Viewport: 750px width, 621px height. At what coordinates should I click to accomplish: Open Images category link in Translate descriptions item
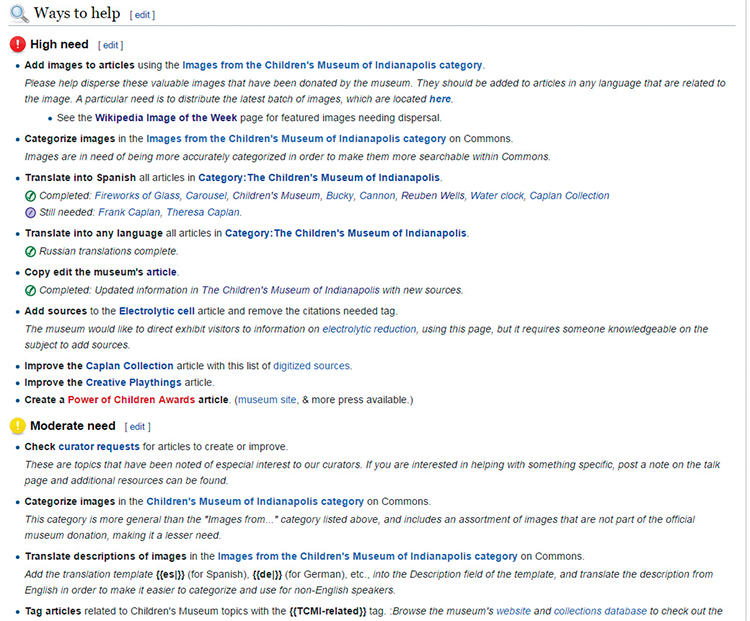point(367,556)
